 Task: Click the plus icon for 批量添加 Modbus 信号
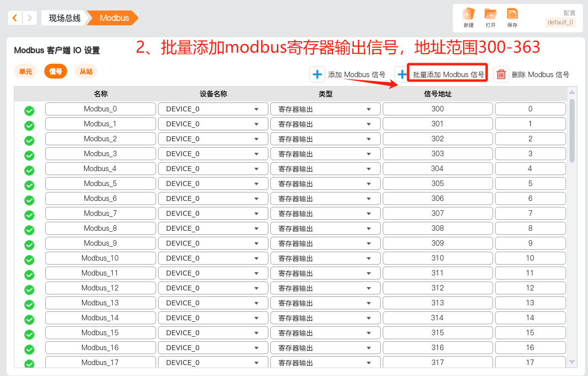(x=402, y=74)
